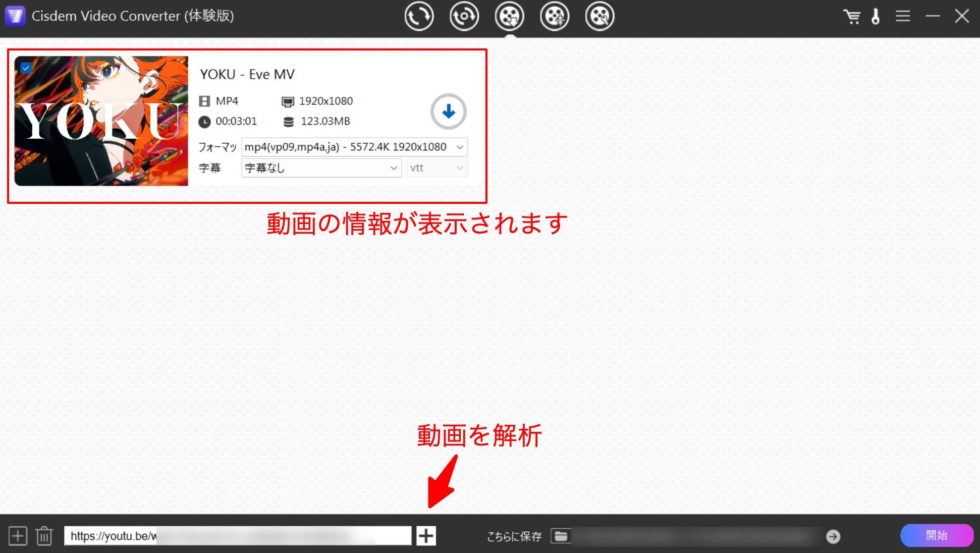This screenshot has height=553, width=980.
Task: Expand the format dropdown mp4(vp09,mp4a,ja)
Action: click(x=355, y=147)
